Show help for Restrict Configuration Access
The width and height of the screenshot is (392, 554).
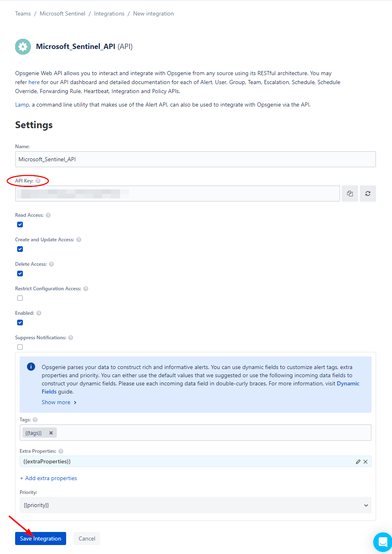tap(86, 289)
